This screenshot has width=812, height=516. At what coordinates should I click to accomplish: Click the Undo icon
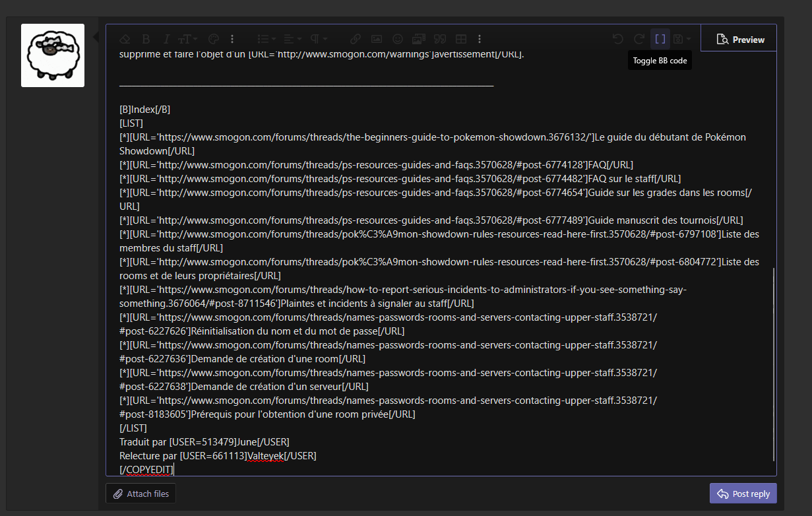coord(618,39)
